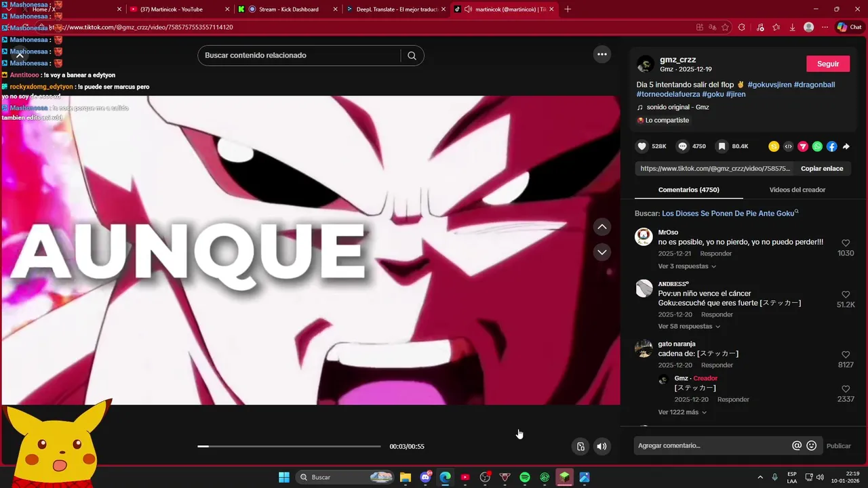
Task: Like MrOso's comment
Action: (846, 243)
